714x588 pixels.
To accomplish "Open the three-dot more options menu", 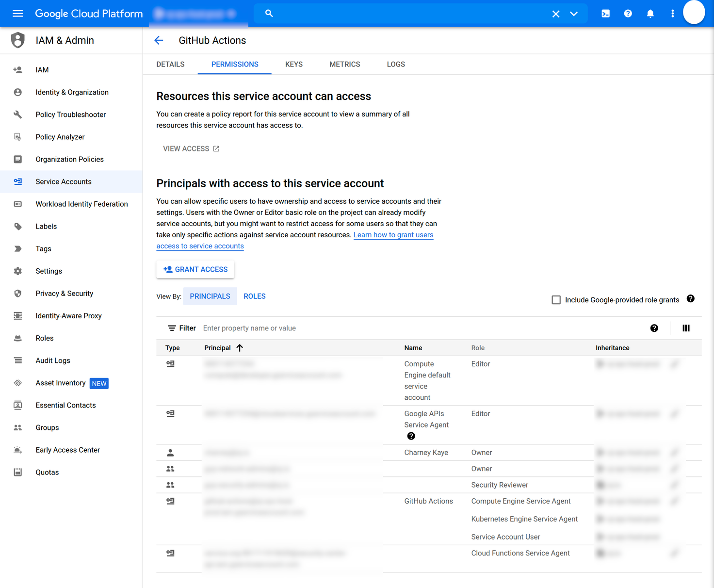I will coord(672,14).
